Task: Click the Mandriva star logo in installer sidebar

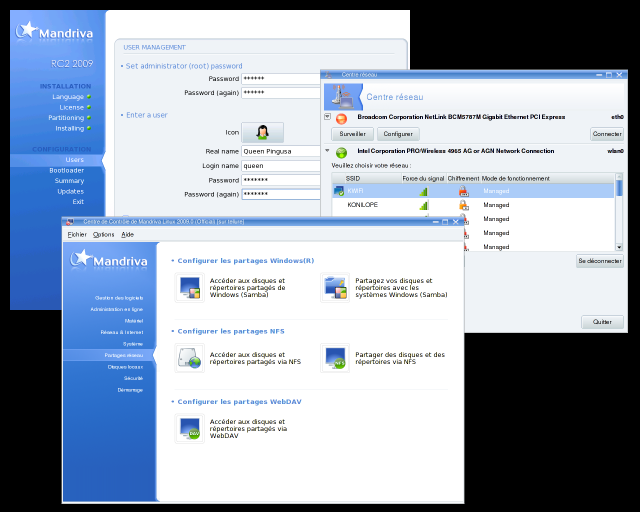Action: pos(26,30)
